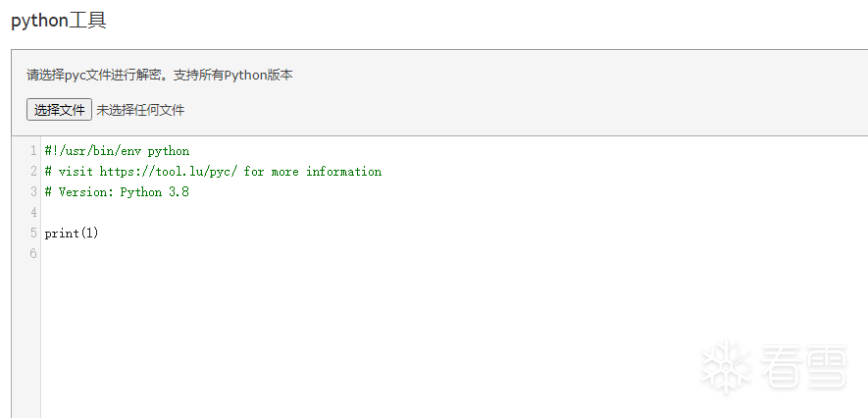Place cursor on empty line 4 of code

point(196,213)
